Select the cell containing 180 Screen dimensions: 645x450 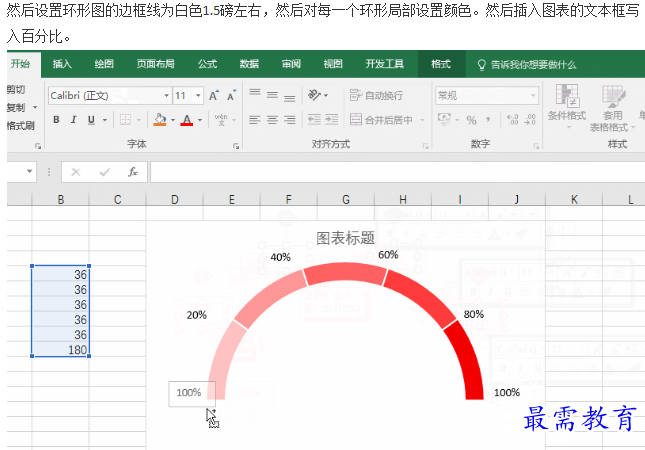[60, 350]
